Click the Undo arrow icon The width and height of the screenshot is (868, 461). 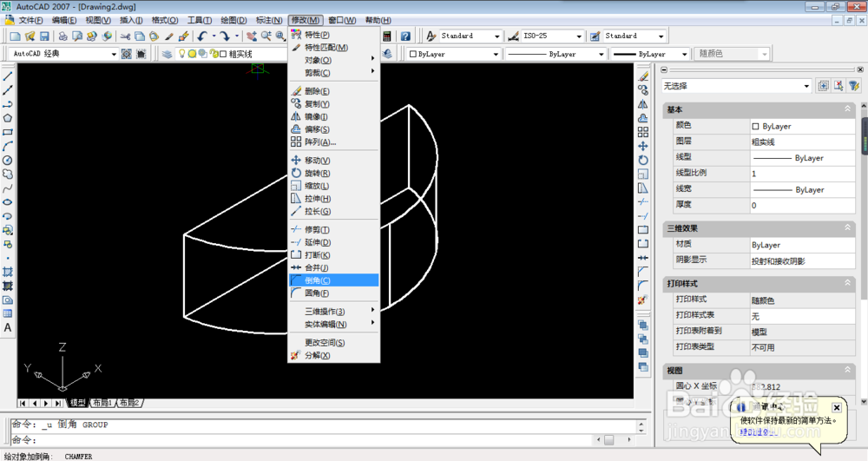click(x=202, y=36)
